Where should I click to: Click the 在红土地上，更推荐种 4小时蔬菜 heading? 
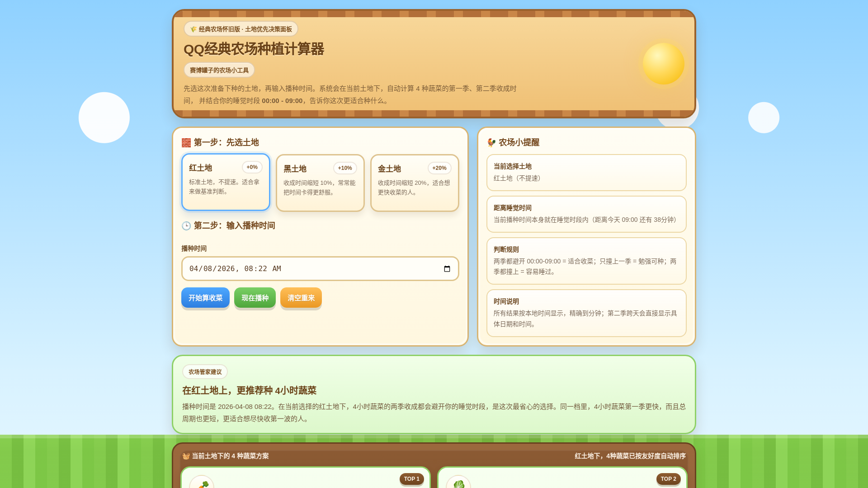[249, 390]
